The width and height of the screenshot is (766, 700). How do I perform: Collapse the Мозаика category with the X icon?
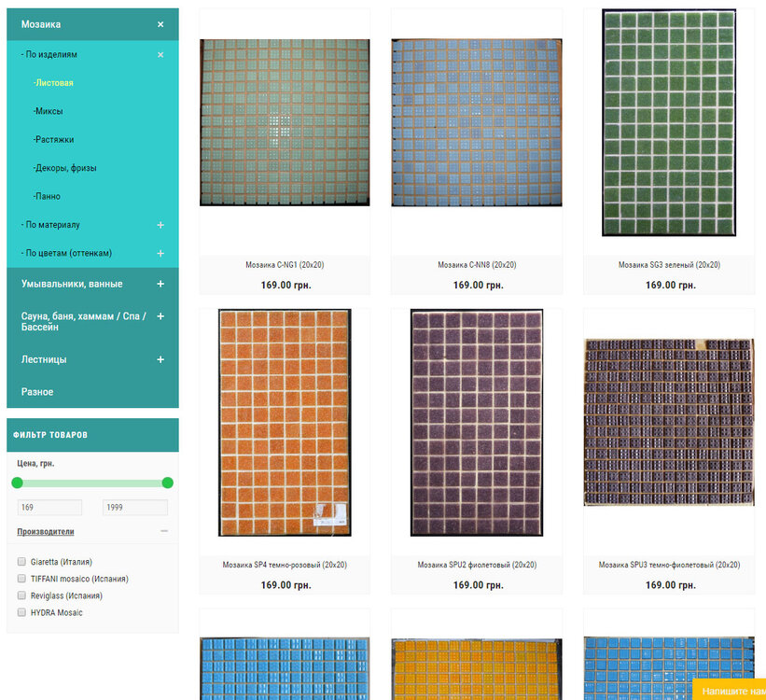tap(160, 24)
